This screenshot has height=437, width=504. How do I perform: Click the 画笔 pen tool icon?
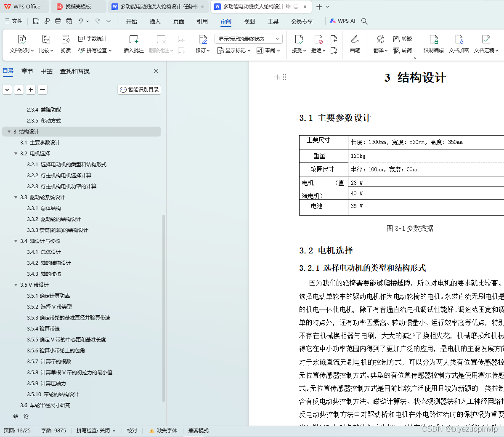355,44
